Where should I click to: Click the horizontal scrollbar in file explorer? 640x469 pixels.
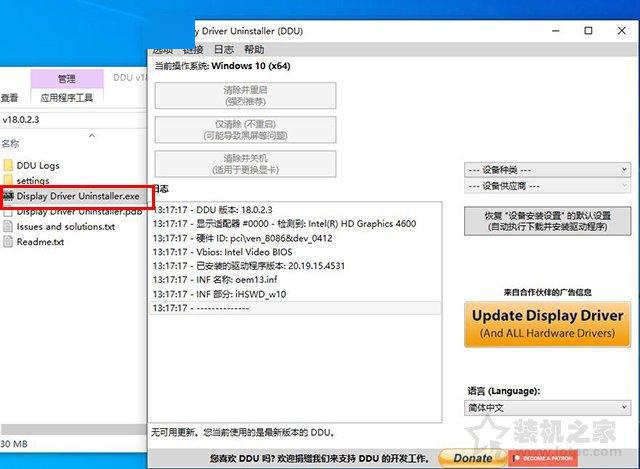coord(73,429)
